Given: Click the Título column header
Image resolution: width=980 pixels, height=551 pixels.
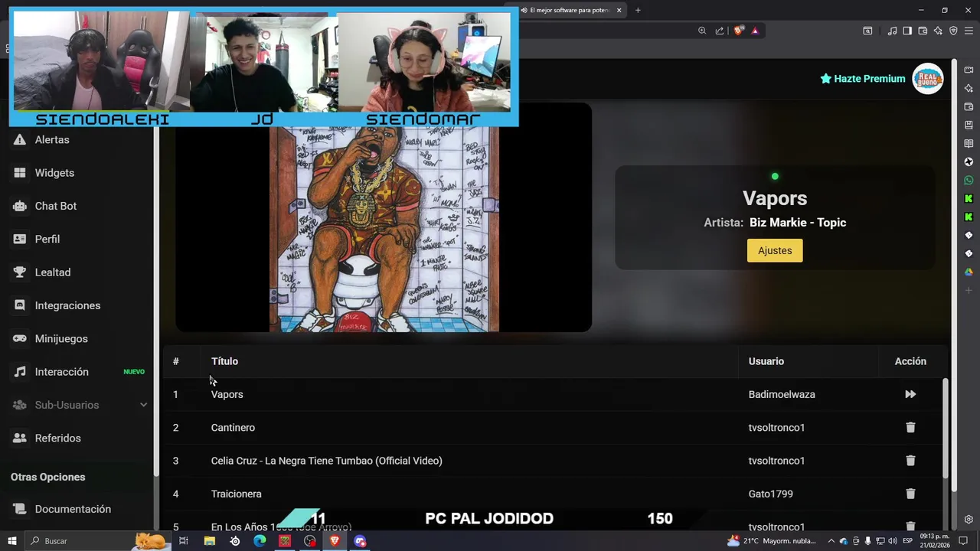Looking at the screenshot, I should [x=224, y=361].
